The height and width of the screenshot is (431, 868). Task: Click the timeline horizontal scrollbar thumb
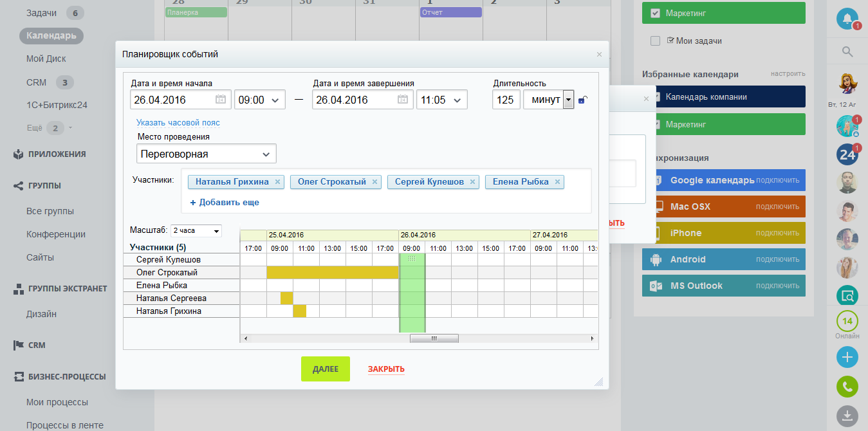[x=434, y=338]
